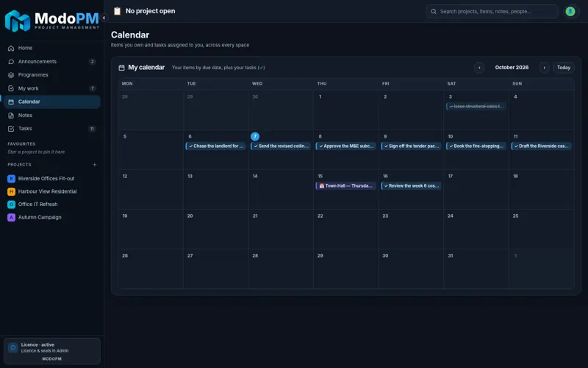The image size is (588, 368).
Task: Open Riverside Offices Fit-out project
Action: tap(51, 179)
